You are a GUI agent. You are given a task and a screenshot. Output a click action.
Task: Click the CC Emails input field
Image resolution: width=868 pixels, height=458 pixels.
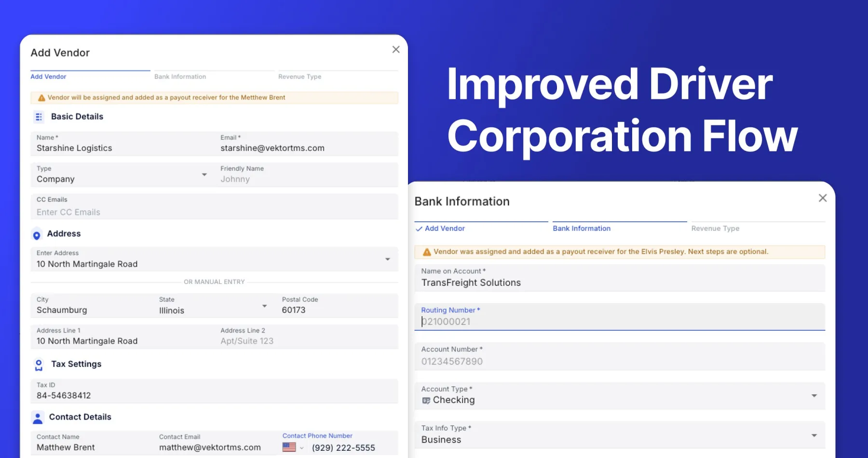click(x=215, y=206)
